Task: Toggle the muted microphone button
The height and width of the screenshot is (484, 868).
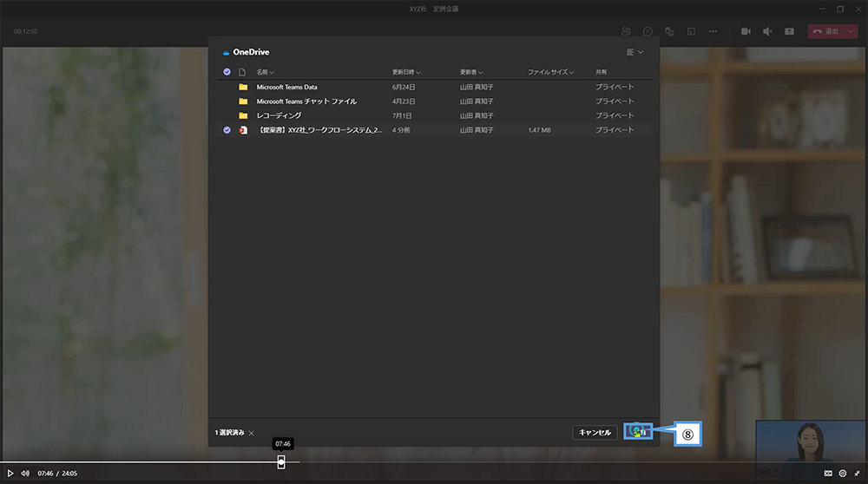Action: [767, 31]
